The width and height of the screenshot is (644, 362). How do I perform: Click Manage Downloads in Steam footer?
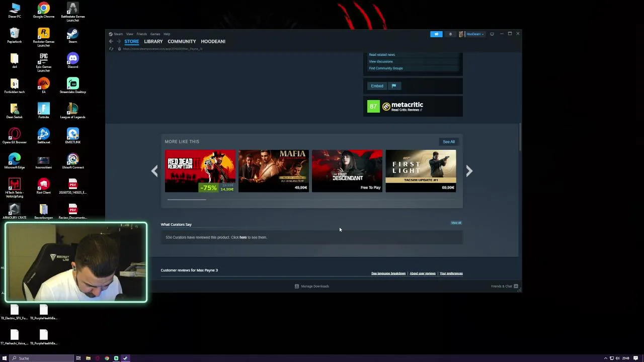(x=312, y=286)
